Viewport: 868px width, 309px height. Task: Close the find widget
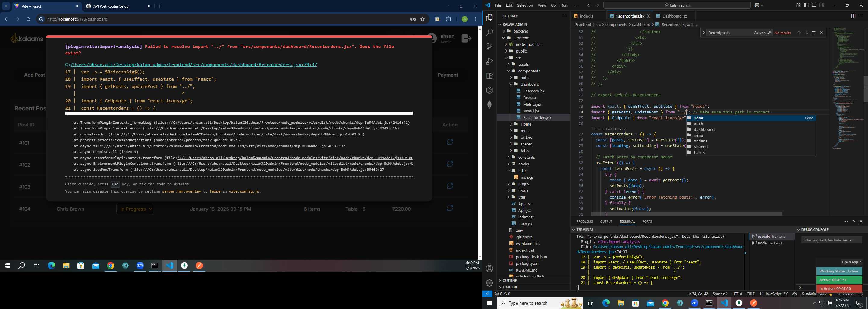pos(821,33)
